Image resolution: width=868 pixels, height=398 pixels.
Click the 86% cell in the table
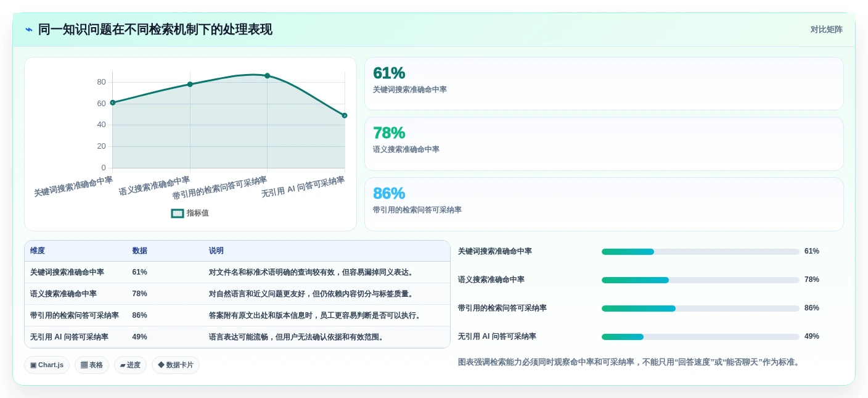(x=139, y=315)
